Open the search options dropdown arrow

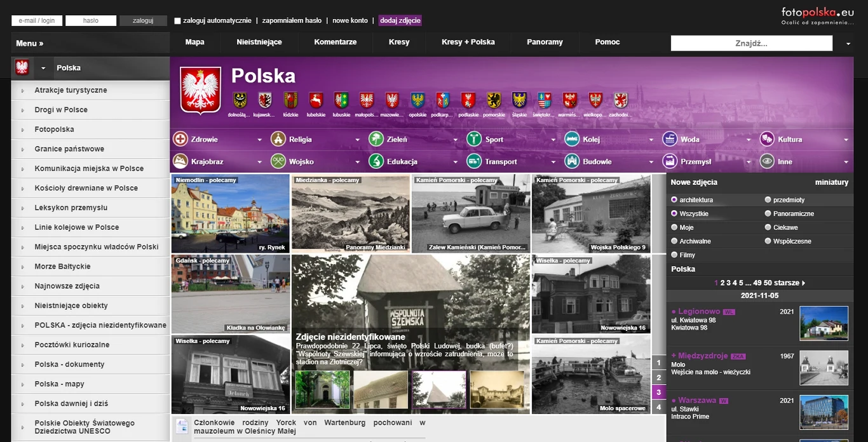(x=847, y=43)
